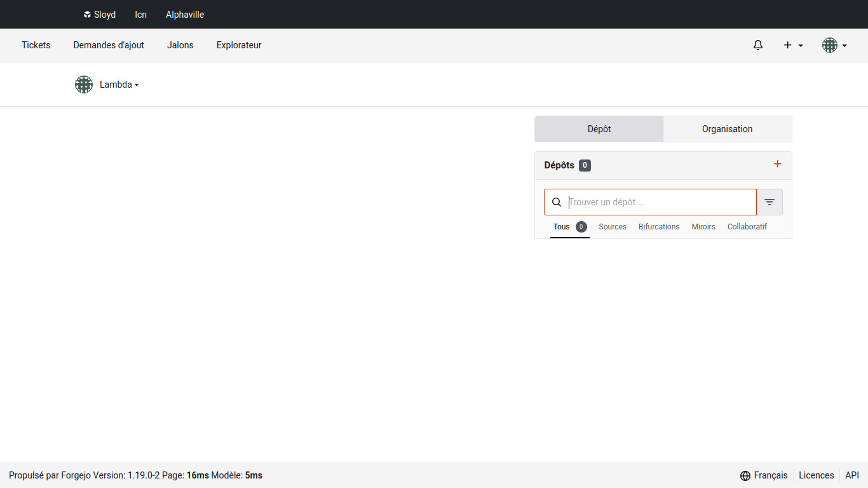
Task: Show the Miroirs repositories tab
Action: click(703, 227)
